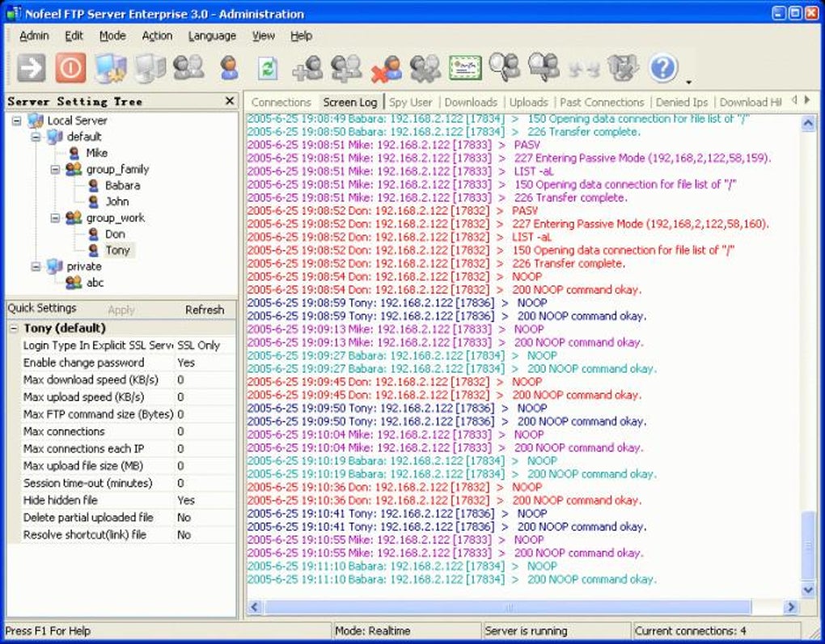This screenshot has width=825, height=644.
Task: Click the gray delete group icon
Action: [425, 69]
